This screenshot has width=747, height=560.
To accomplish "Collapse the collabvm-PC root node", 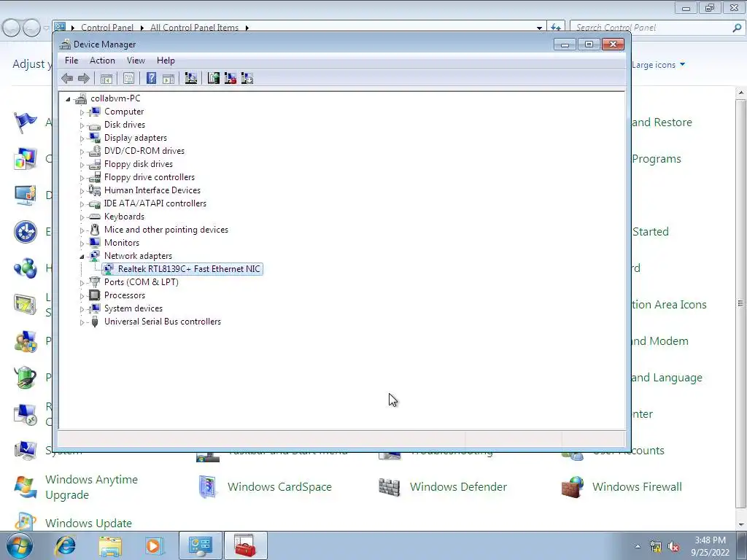I will 68,99.
